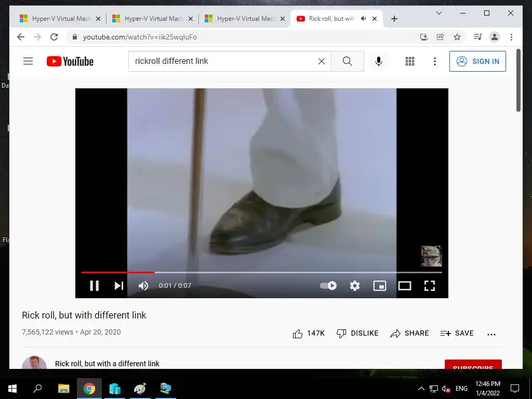Open the search tabs chevron

438,13
